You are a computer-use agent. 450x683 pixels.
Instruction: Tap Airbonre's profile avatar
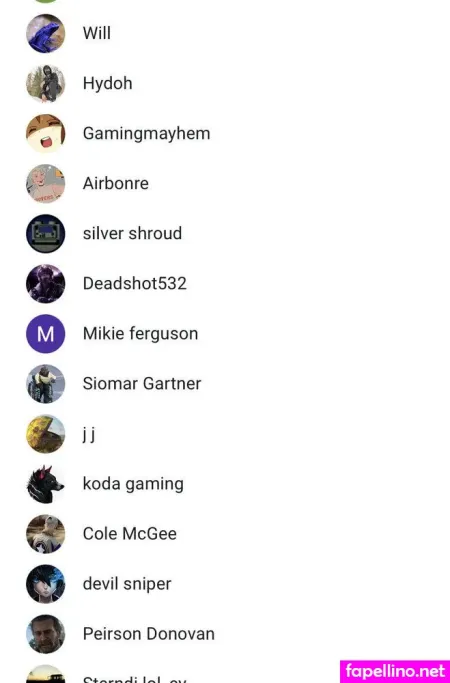pos(45,183)
